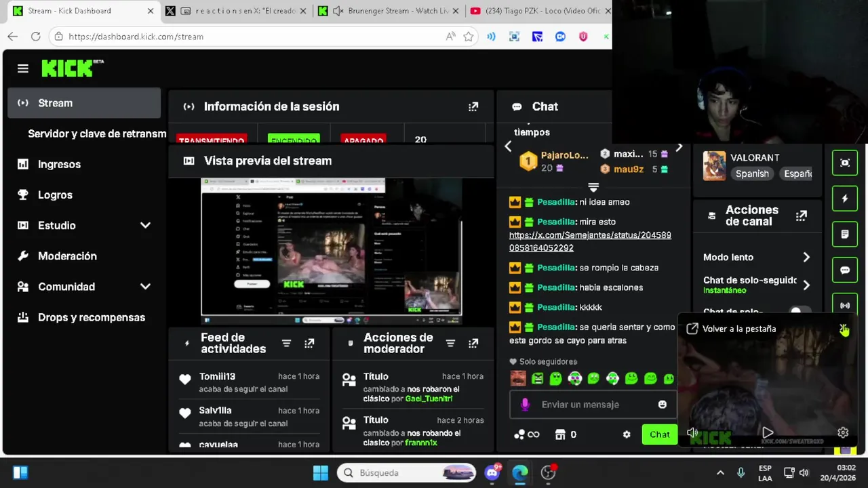The image size is (868, 488).
Task: Open the Windows Start button
Action: tap(321, 472)
